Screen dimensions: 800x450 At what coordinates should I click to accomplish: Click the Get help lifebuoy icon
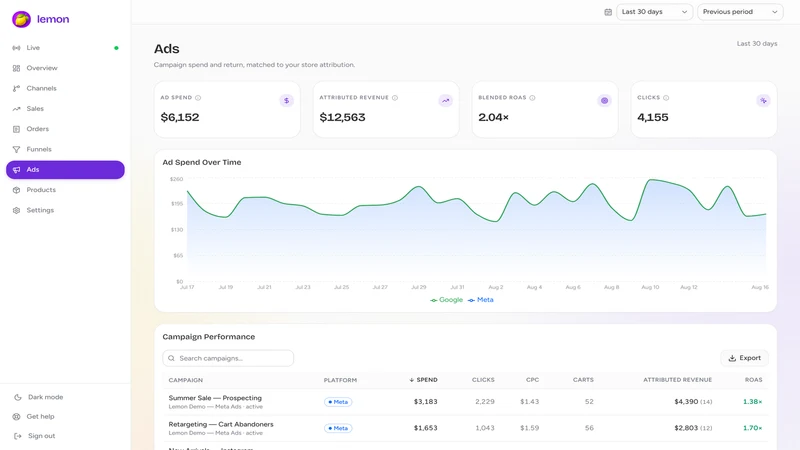[x=16, y=416]
